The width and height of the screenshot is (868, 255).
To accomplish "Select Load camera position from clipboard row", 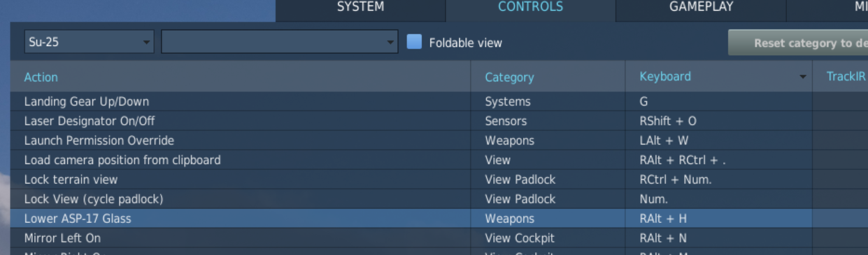I will click(x=439, y=160).
